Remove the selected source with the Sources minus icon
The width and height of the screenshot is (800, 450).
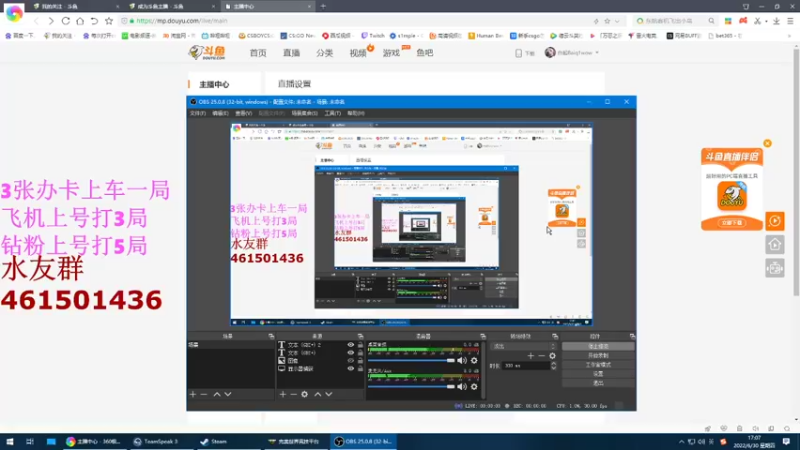293,394
